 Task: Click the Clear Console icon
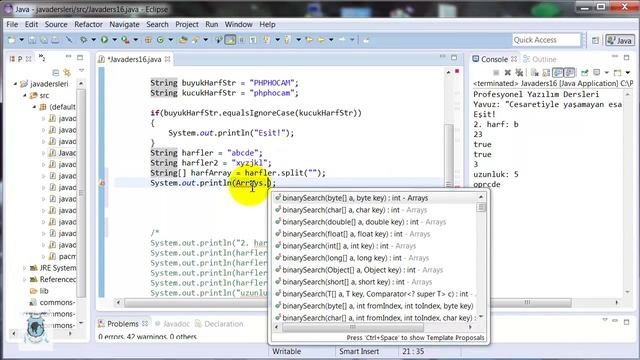(535, 73)
